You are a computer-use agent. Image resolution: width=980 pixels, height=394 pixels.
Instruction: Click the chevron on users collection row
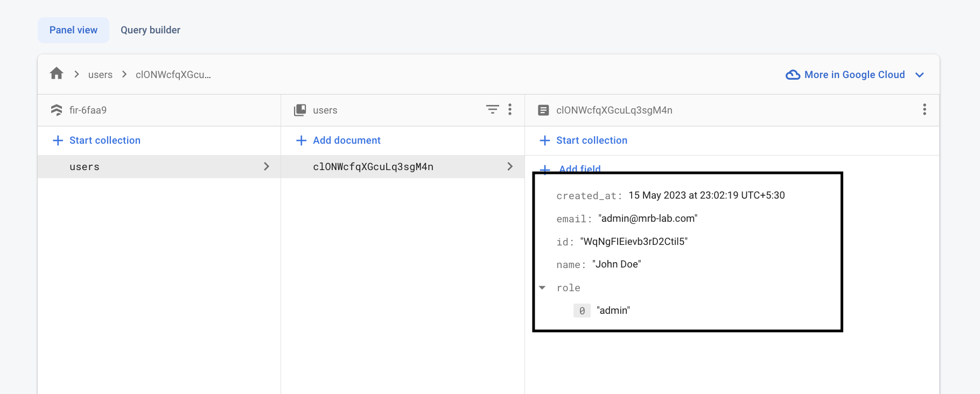tap(266, 167)
